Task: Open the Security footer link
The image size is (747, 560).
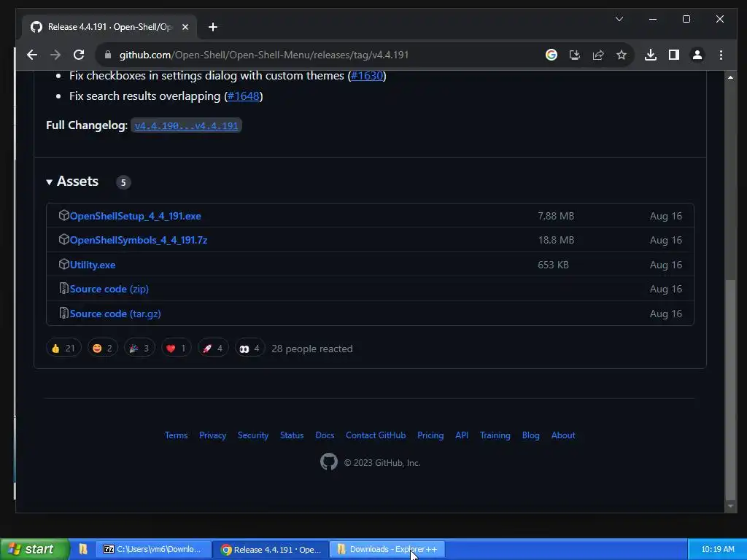Action: [253, 435]
